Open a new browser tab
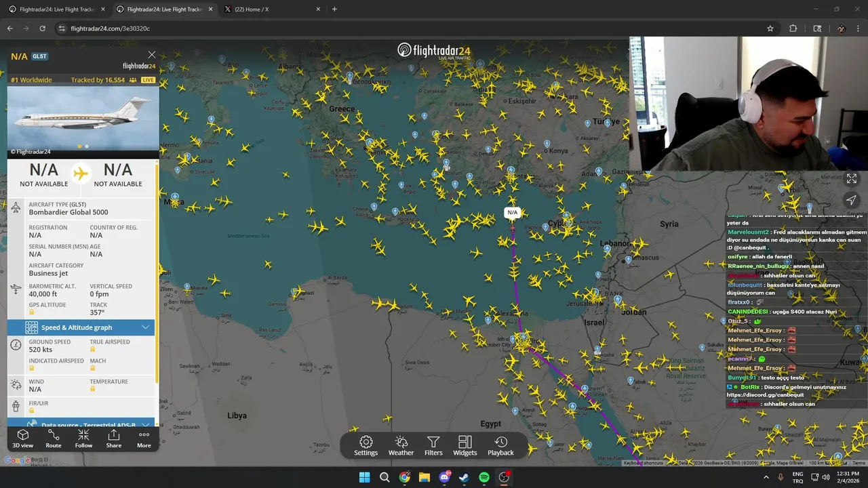The width and height of the screenshot is (868, 488). (334, 9)
